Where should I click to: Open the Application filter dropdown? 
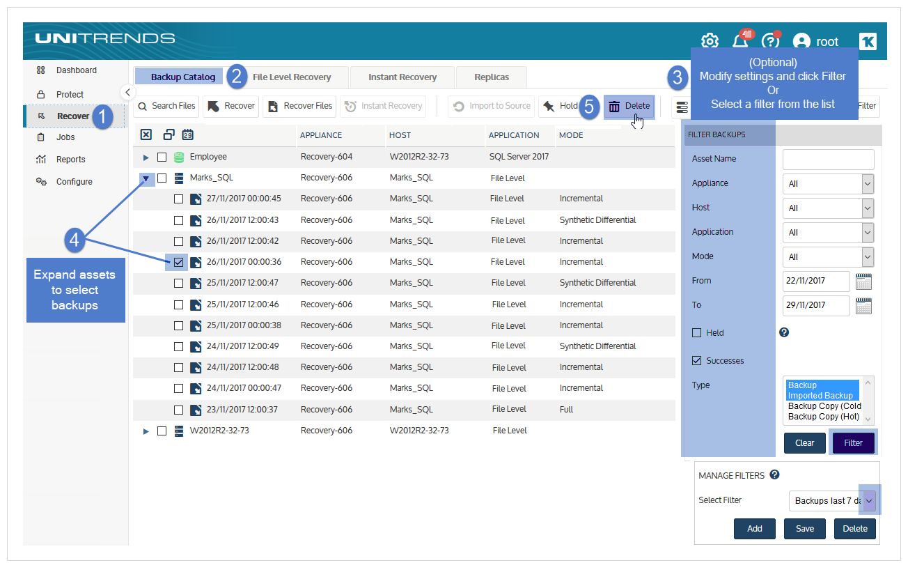tap(829, 232)
